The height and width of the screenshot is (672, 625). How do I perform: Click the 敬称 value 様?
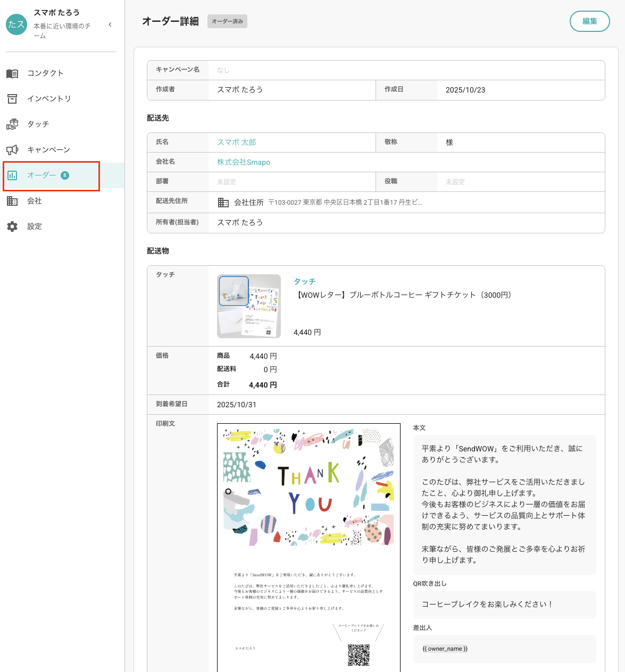(x=449, y=142)
